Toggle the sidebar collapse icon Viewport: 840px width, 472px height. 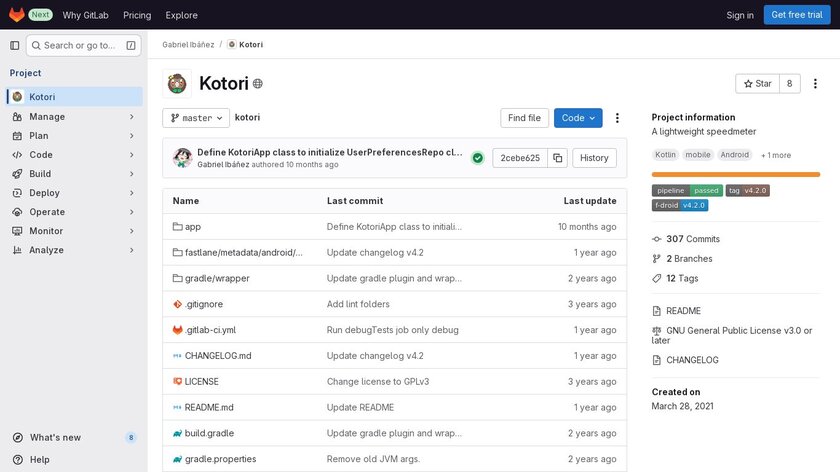pyautogui.click(x=15, y=45)
